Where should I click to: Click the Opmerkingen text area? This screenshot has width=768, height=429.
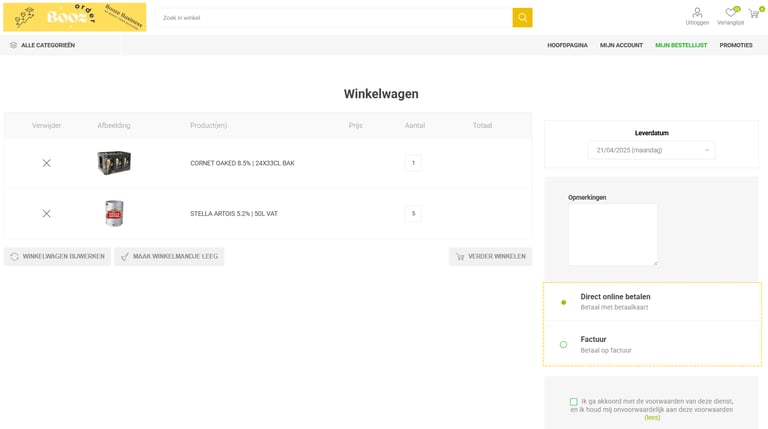pos(613,234)
